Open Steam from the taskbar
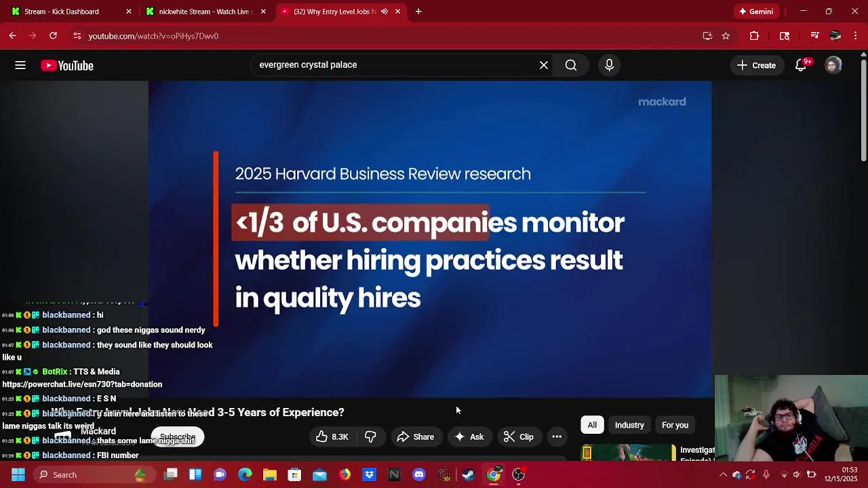 (469, 474)
